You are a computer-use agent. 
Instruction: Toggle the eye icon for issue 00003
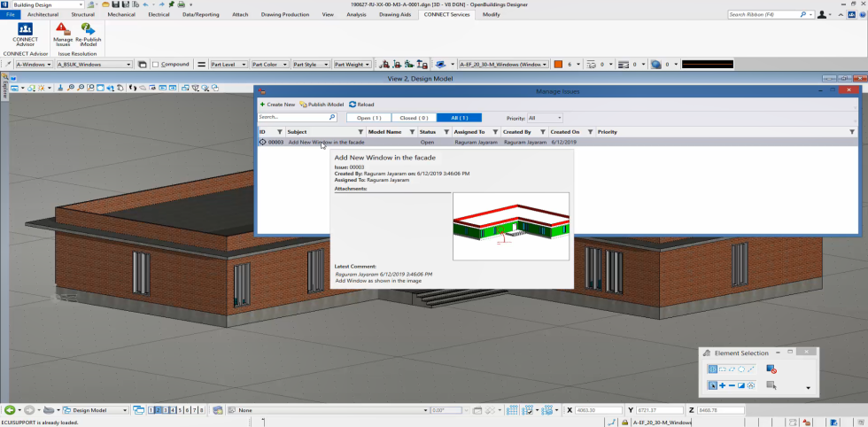coord(263,143)
